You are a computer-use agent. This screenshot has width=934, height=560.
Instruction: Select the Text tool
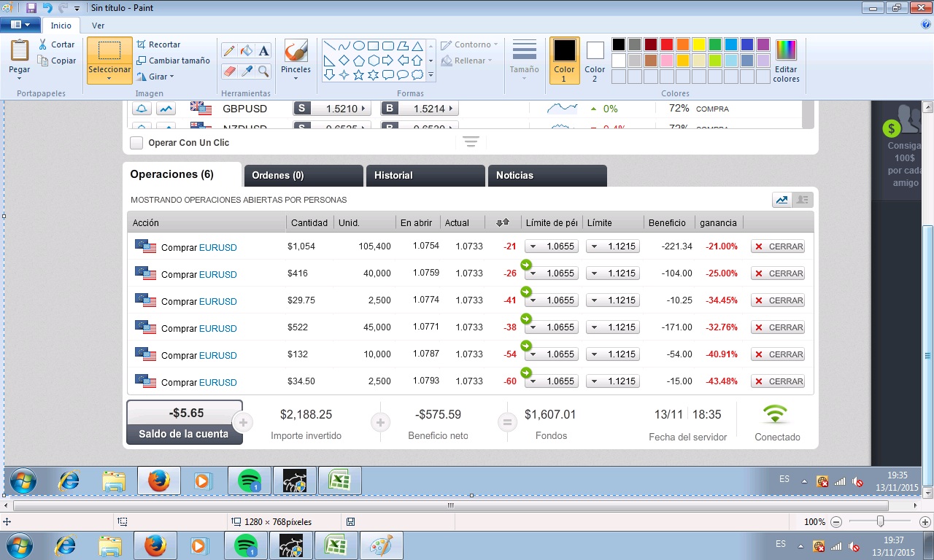264,50
